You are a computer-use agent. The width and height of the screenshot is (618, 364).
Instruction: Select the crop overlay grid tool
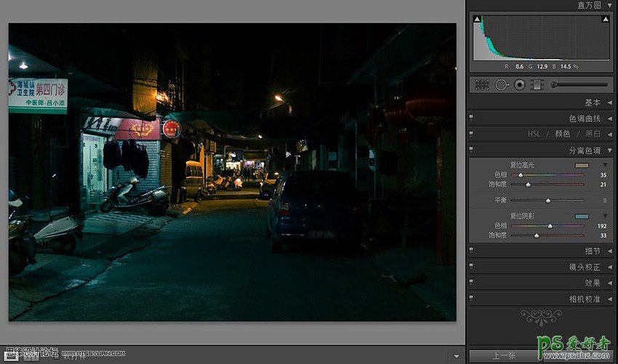(481, 85)
